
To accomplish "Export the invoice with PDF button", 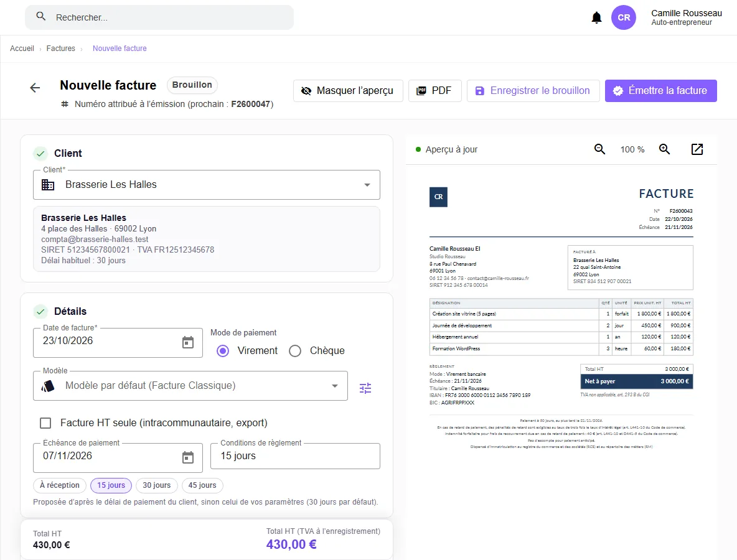I will point(434,91).
